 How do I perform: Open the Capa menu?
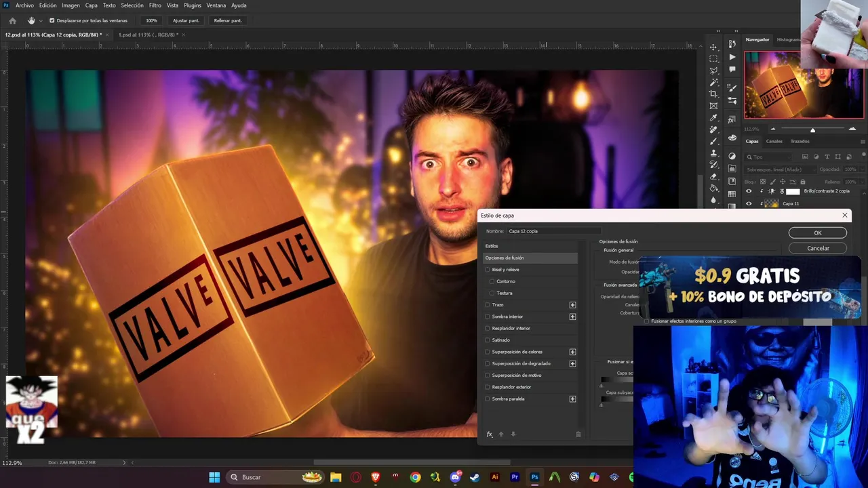(92, 5)
